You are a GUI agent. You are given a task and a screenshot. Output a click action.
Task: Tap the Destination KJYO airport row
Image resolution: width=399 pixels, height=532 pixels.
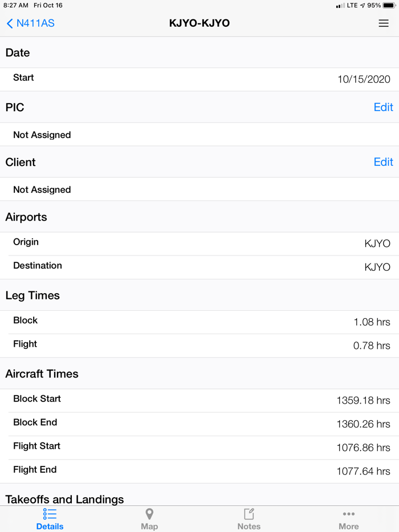199,266
